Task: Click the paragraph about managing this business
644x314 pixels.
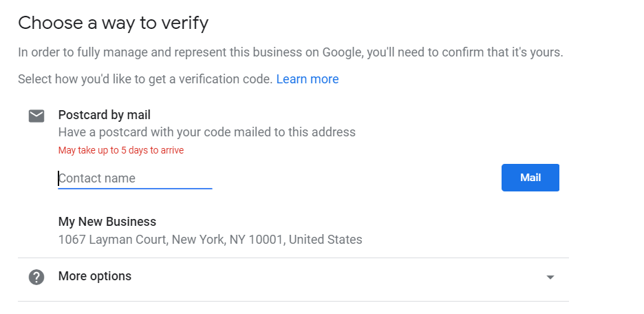Action: pos(290,52)
